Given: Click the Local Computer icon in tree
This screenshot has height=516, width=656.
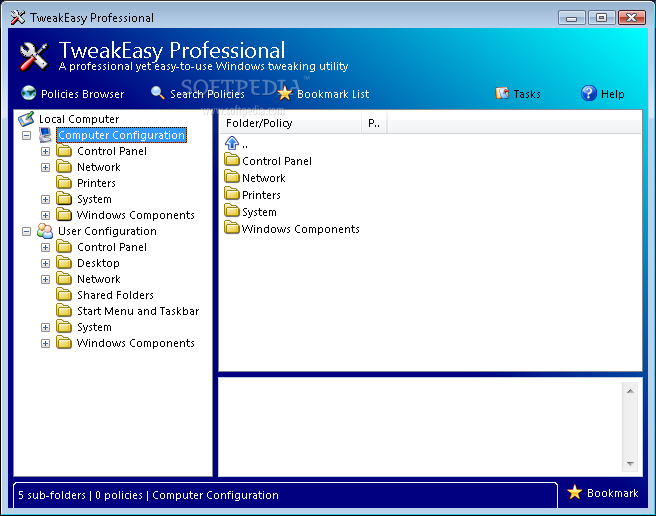Looking at the screenshot, I should 26,119.
